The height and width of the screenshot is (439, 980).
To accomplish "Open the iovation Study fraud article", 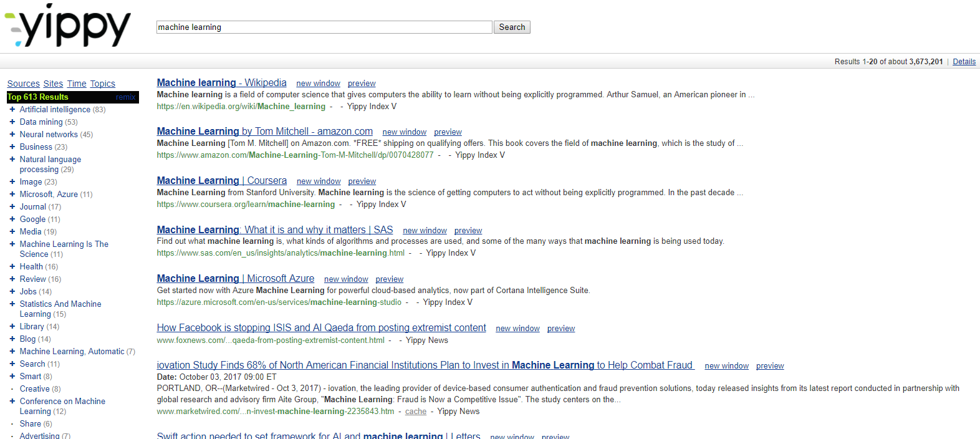I will 425,365.
